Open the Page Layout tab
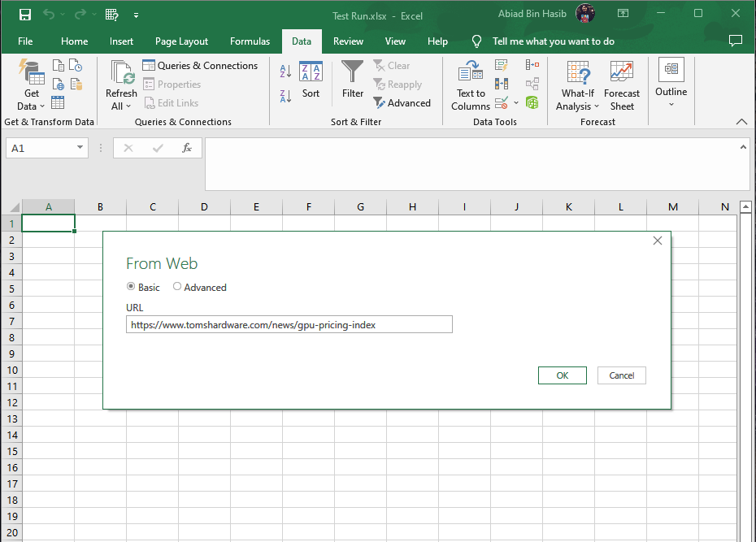 [182, 41]
